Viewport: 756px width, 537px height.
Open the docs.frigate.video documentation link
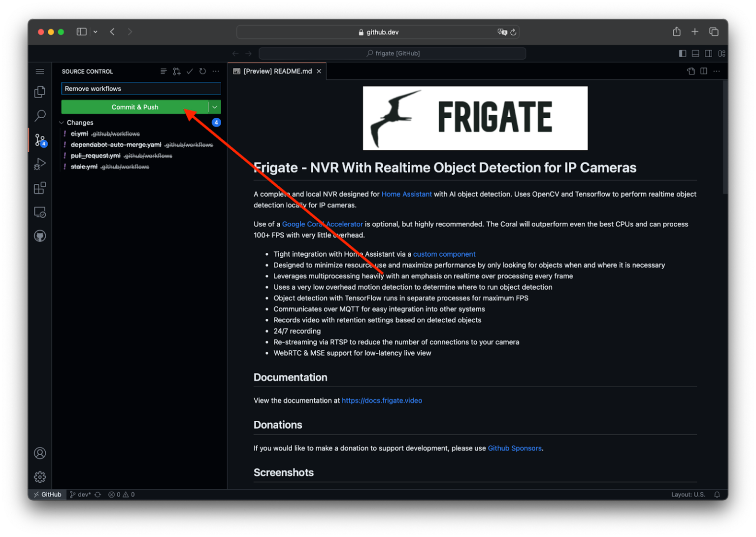(382, 401)
